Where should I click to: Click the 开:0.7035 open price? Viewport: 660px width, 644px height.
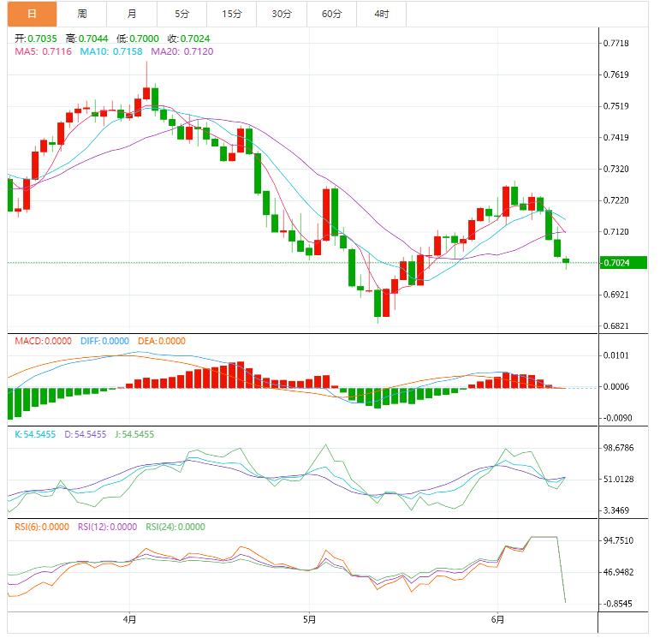coord(36,39)
